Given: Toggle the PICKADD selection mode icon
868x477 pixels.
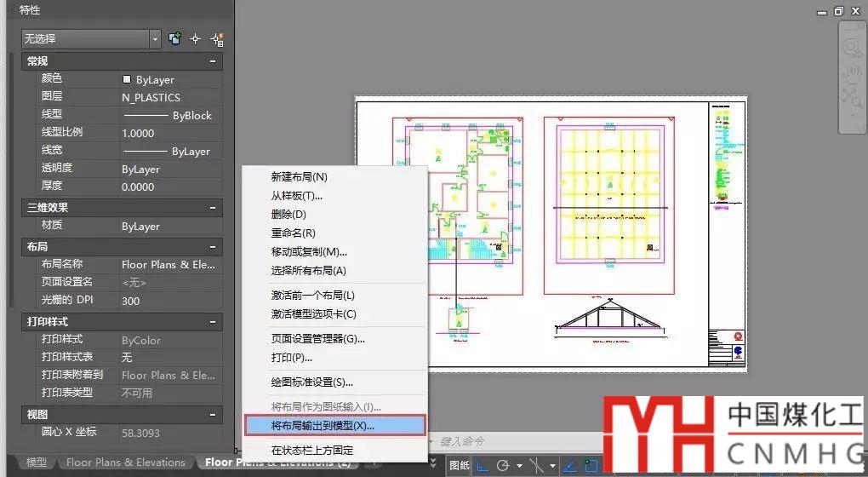Looking at the screenshot, I should 175,39.
